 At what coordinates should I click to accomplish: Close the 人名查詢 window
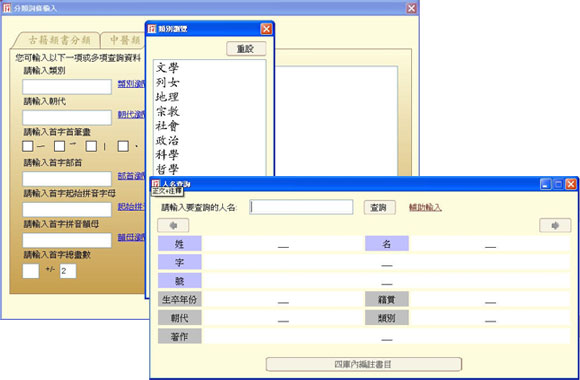click(x=571, y=184)
